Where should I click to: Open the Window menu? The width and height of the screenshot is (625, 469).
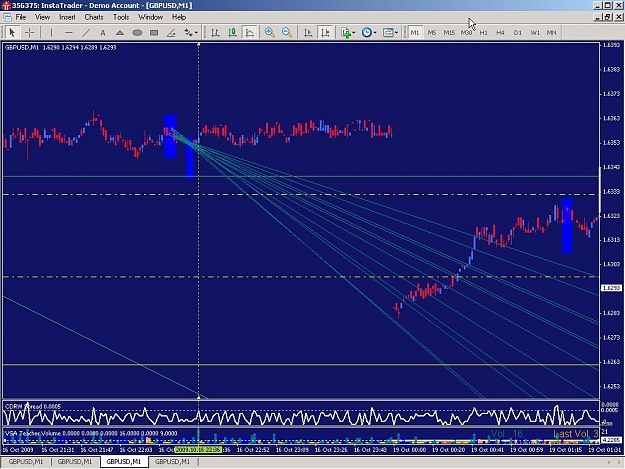point(150,17)
